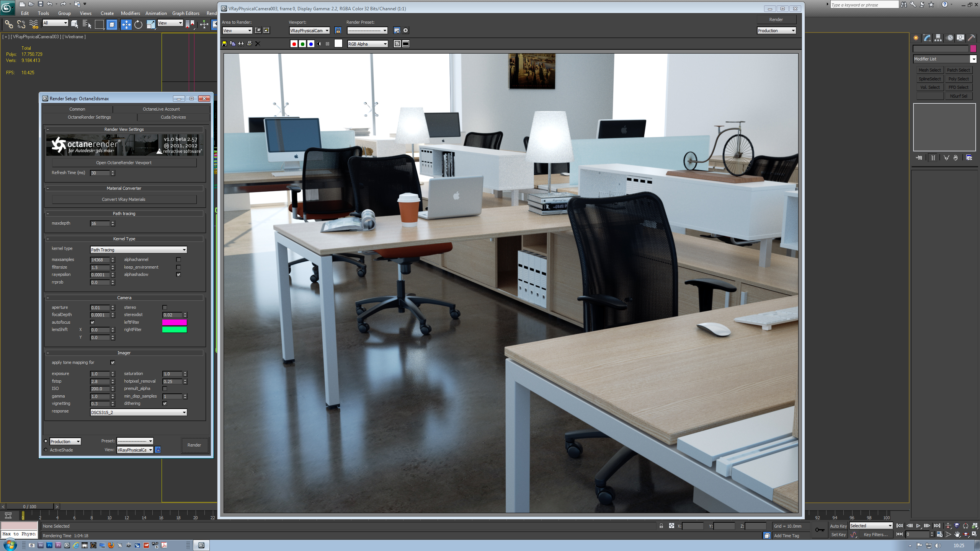Open the RGB Alpha channel dropdown
This screenshot has width=980, height=551.
[x=367, y=44]
